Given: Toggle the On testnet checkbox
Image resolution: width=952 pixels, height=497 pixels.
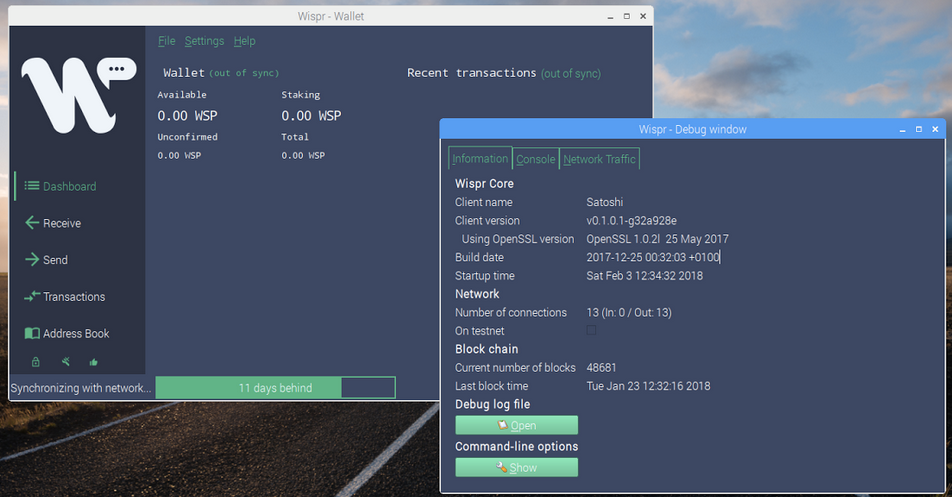Looking at the screenshot, I should (591, 330).
